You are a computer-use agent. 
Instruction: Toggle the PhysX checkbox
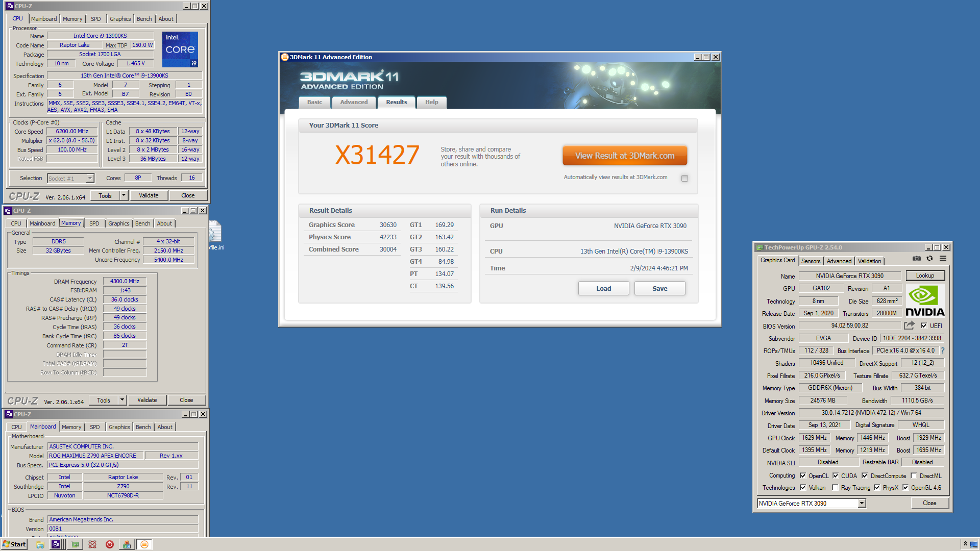coord(877,487)
